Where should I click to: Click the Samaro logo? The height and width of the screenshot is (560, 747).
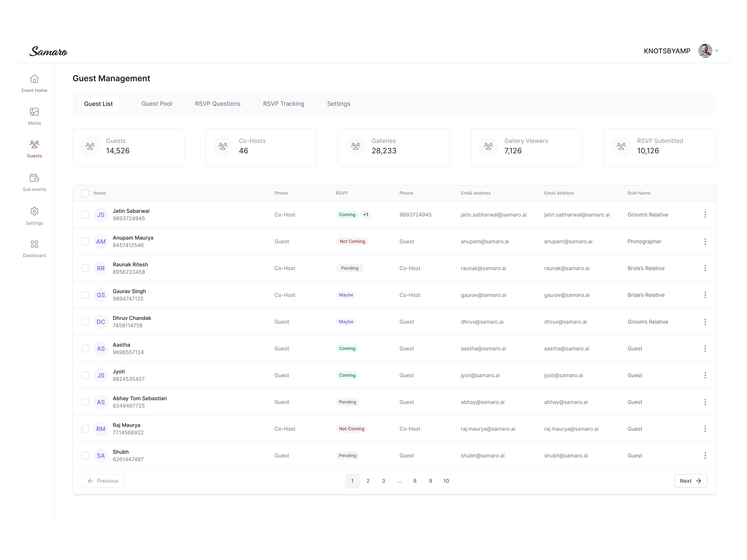(48, 51)
